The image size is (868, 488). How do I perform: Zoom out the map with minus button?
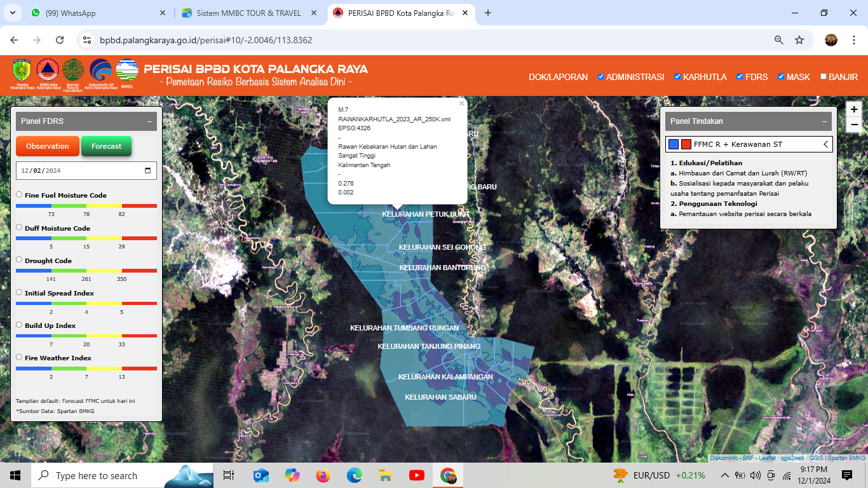[x=854, y=125]
